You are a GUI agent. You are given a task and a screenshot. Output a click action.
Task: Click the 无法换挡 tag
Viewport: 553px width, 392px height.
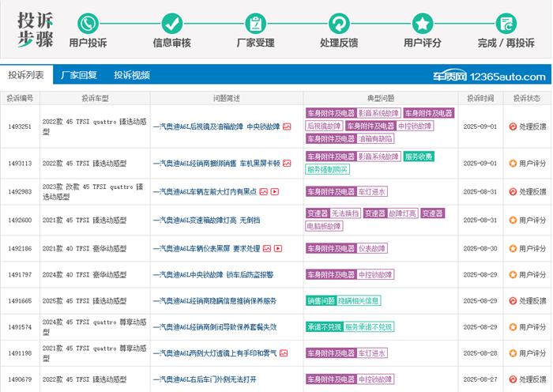point(345,213)
